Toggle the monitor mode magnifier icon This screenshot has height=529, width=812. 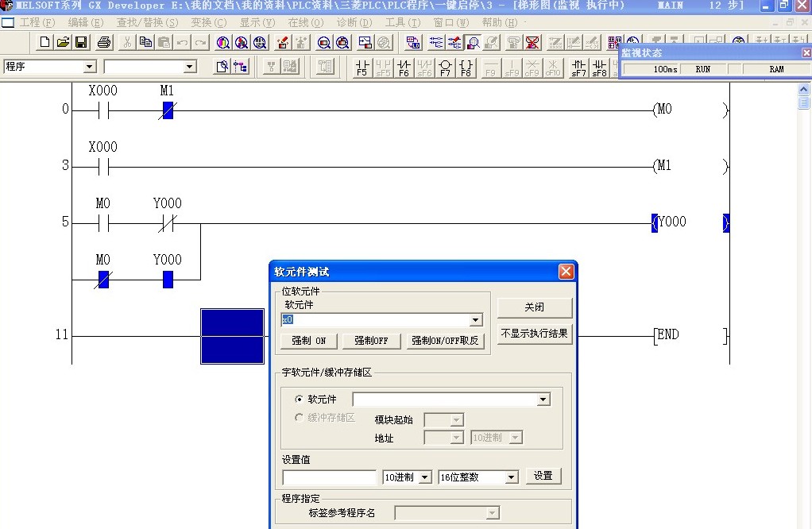click(x=473, y=42)
